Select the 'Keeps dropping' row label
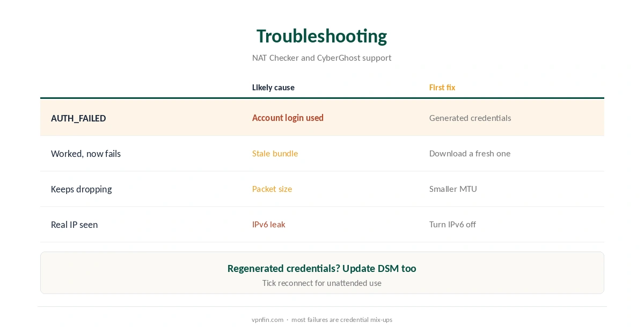644x330 pixels. [x=81, y=189]
